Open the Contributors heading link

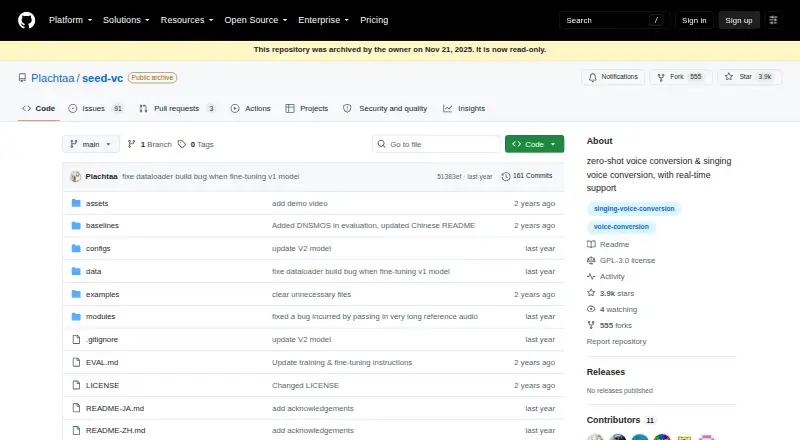tap(621, 420)
